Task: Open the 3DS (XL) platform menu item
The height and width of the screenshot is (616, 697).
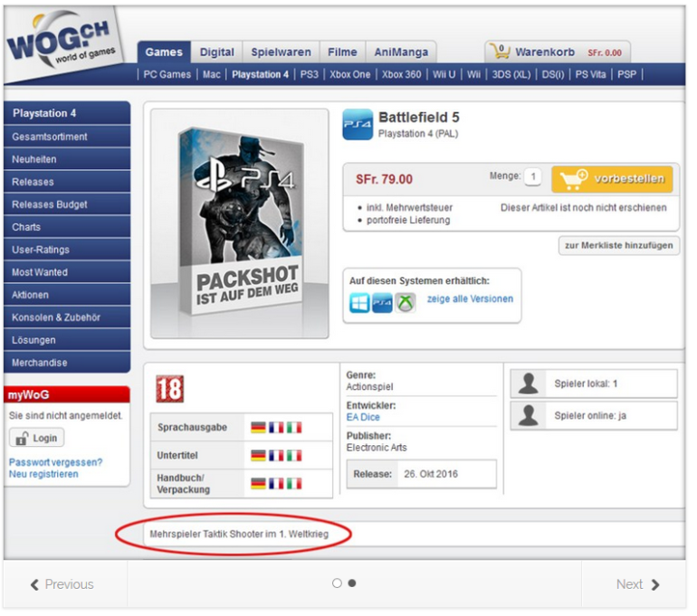Action: point(511,74)
